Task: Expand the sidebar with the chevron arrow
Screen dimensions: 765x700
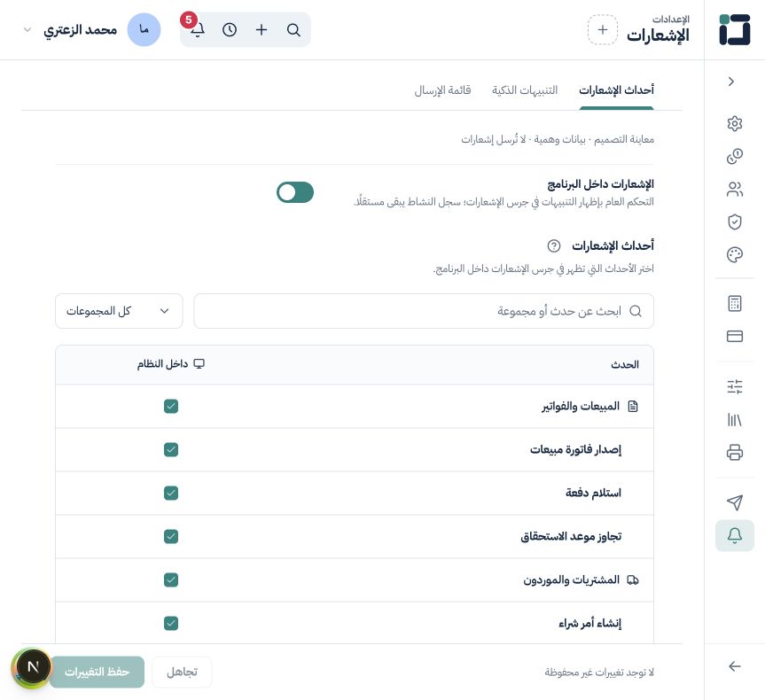Action: click(x=730, y=82)
